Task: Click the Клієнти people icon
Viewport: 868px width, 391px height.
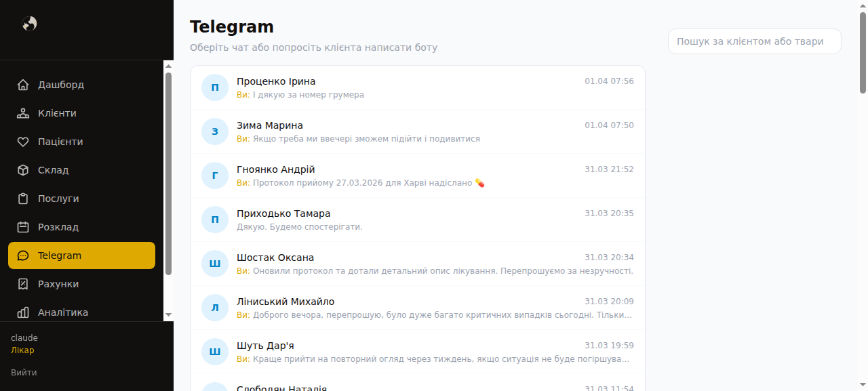Action: tap(23, 113)
